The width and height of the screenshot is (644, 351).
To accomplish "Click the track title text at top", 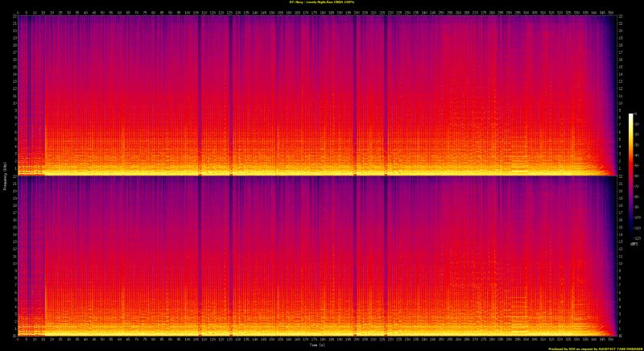I will (x=321, y=2).
